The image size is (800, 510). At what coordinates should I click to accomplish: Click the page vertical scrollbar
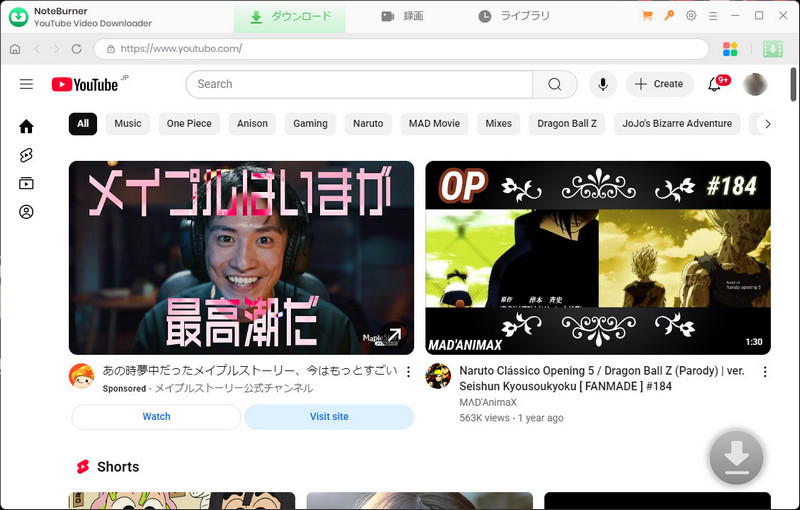pyautogui.click(x=793, y=84)
